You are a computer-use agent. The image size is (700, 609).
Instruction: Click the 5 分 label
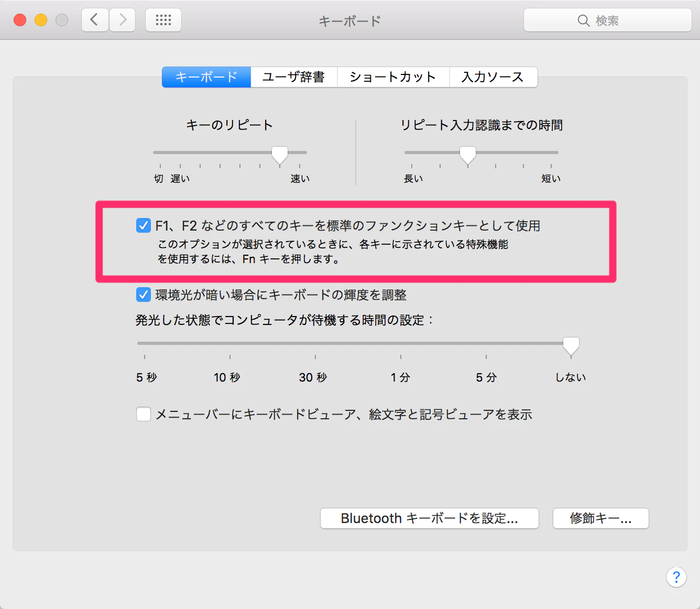coord(486,377)
